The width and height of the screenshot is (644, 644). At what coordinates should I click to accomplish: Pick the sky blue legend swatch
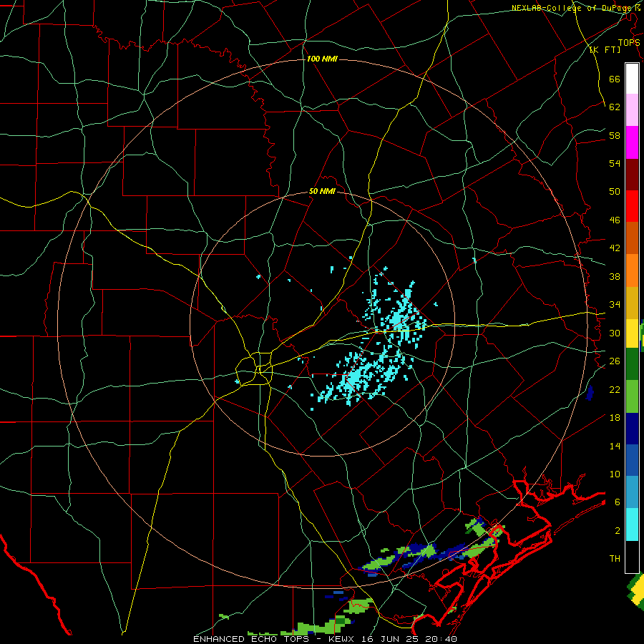632,492
